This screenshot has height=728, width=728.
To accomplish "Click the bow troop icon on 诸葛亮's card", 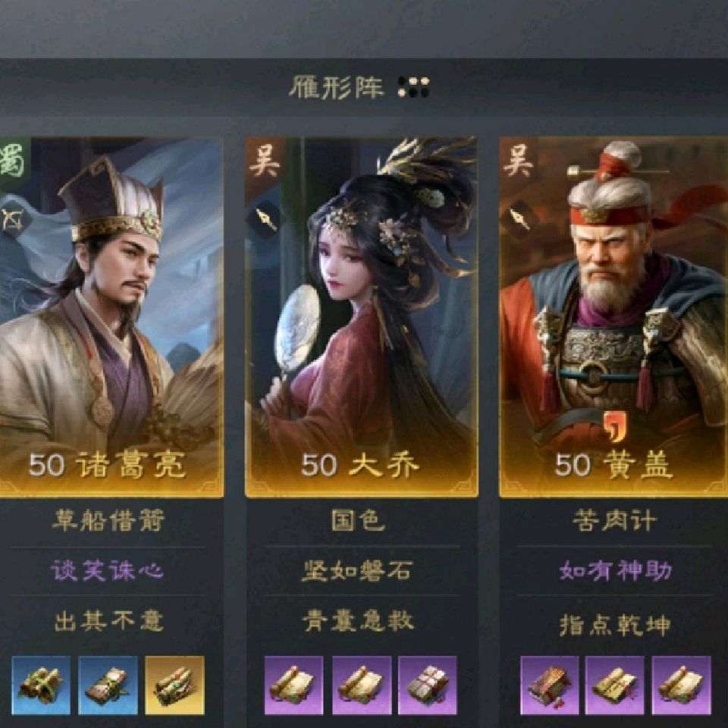I will point(13,220).
